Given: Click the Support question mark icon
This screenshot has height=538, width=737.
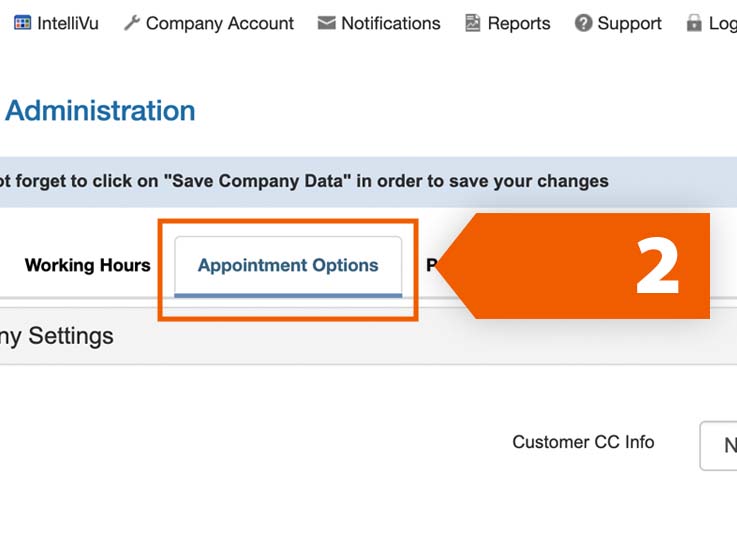Looking at the screenshot, I should [x=583, y=23].
